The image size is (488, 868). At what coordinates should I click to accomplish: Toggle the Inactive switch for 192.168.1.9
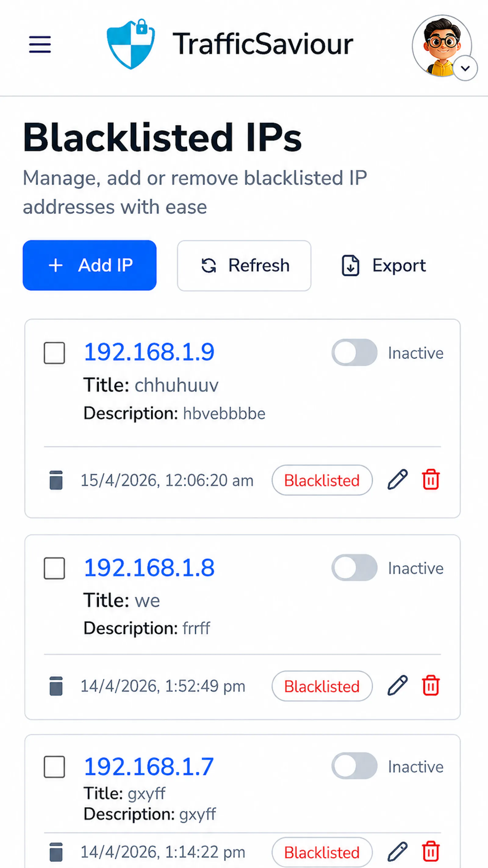pyautogui.click(x=354, y=352)
